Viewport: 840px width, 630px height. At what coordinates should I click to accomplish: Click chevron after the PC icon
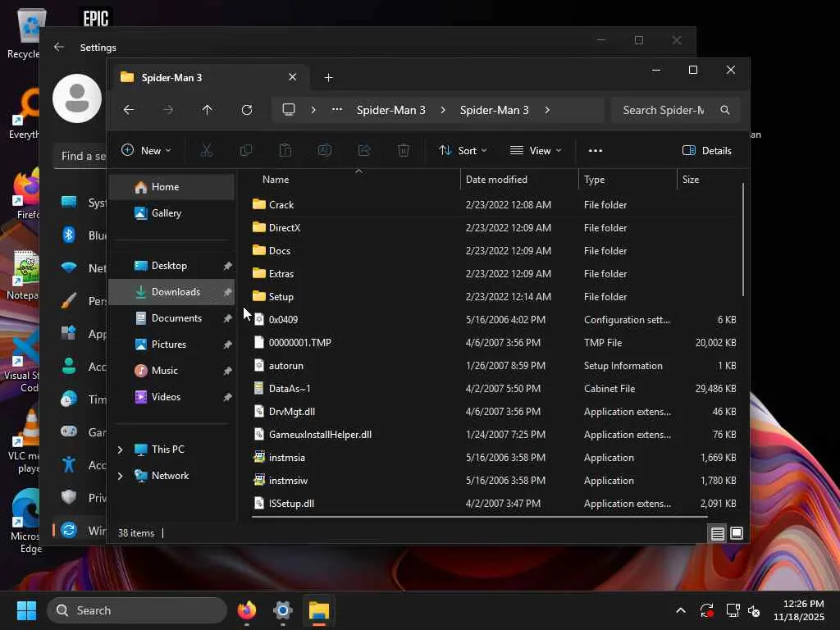tap(313, 110)
